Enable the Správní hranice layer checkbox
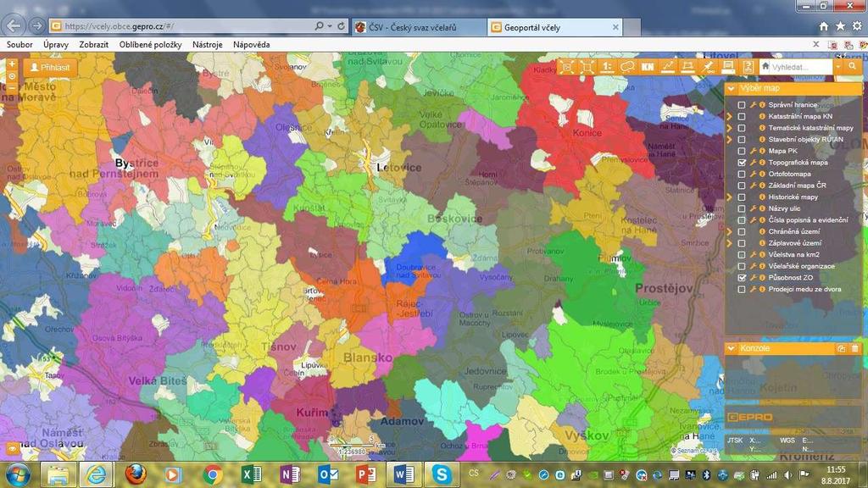This screenshot has width=868, height=488. click(x=742, y=105)
